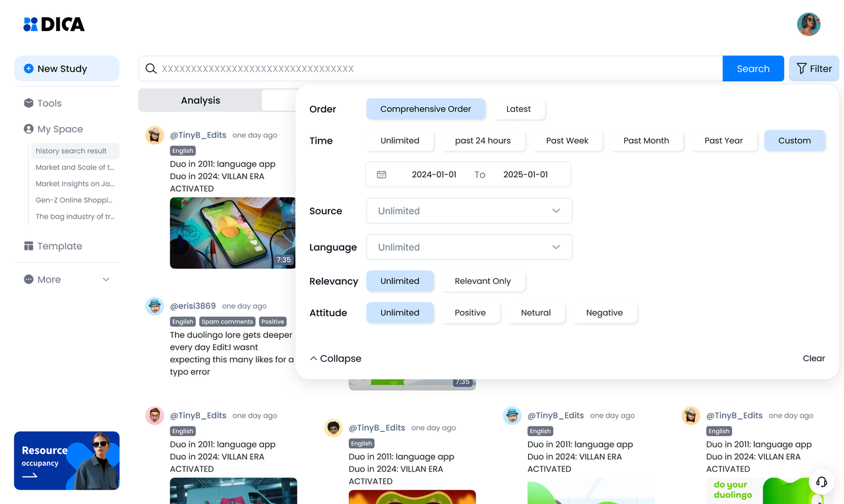Select Latest order option

pos(518,109)
